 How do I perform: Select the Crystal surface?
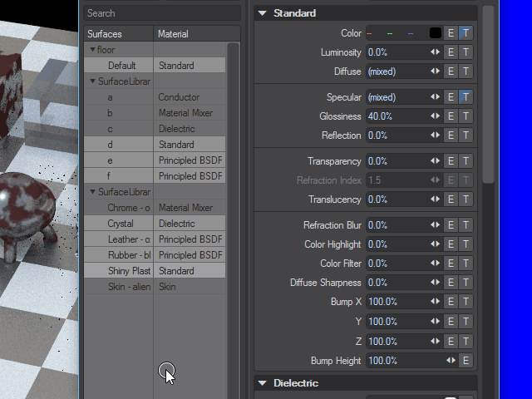pos(121,224)
